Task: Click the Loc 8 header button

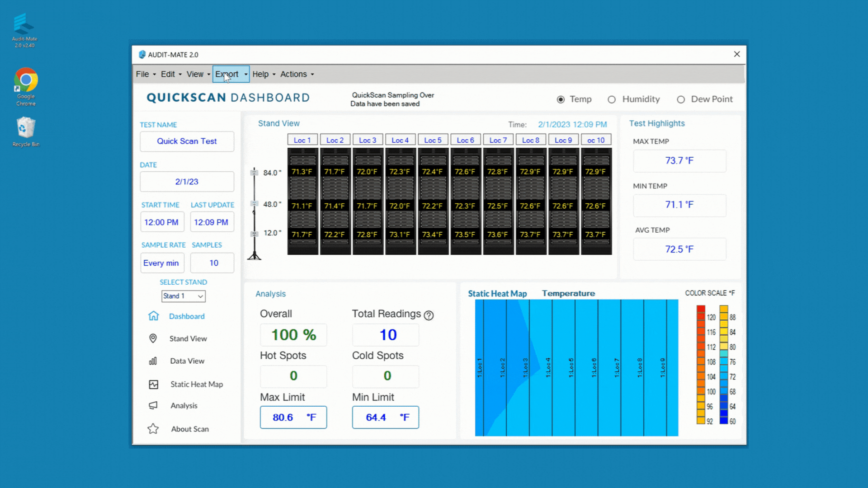Action: coord(531,140)
